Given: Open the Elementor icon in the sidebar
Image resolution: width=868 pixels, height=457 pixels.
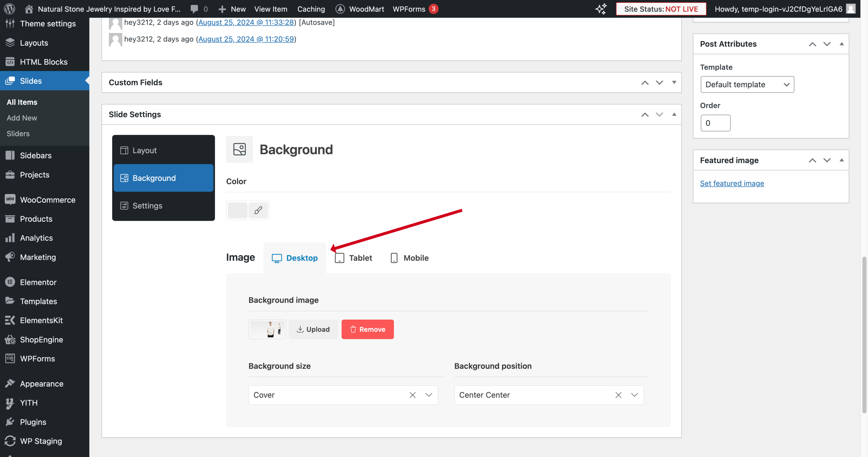Looking at the screenshot, I should pyautogui.click(x=10, y=282).
